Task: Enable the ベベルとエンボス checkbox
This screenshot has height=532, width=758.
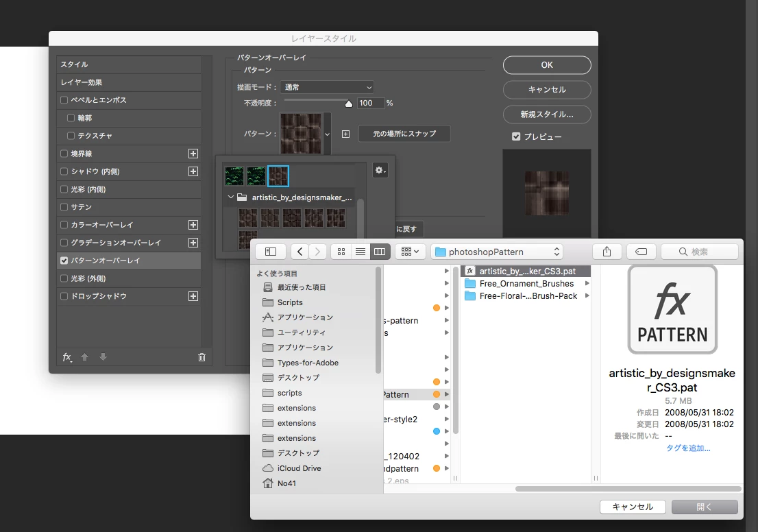Action: point(64,100)
